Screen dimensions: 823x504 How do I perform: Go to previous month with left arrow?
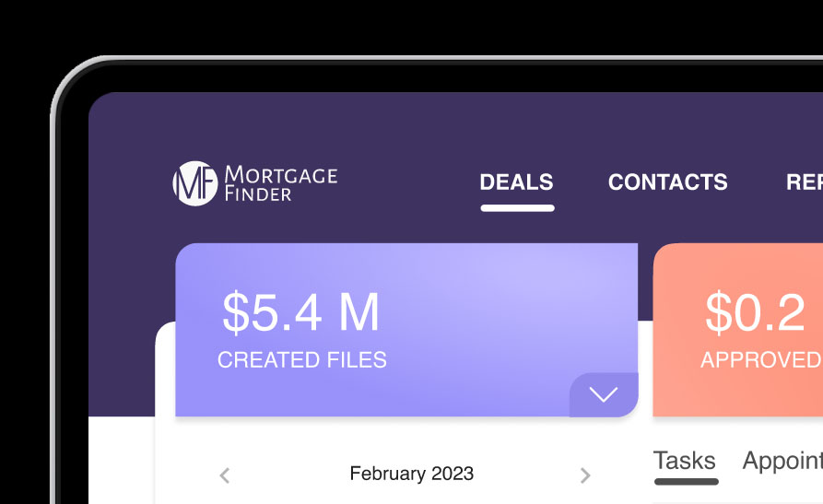click(225, 475)
